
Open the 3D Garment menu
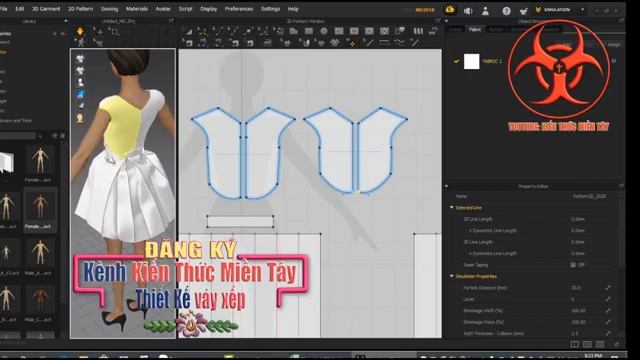(x=46, y=9)
